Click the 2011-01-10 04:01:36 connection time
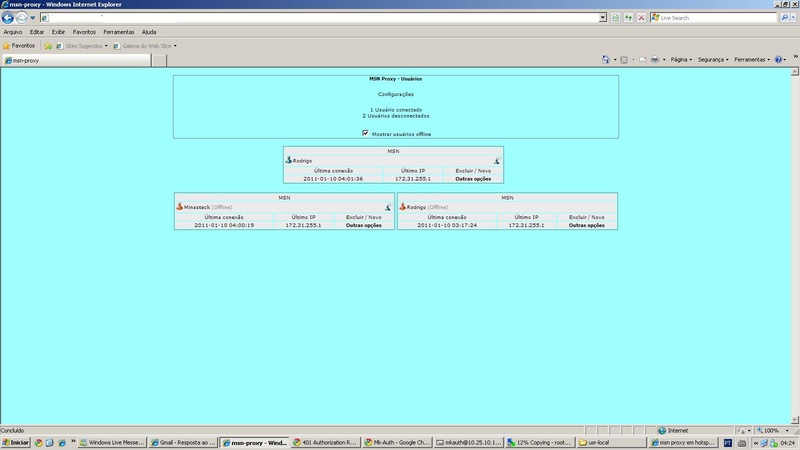 pyautogui.click(x=333, y=179)
